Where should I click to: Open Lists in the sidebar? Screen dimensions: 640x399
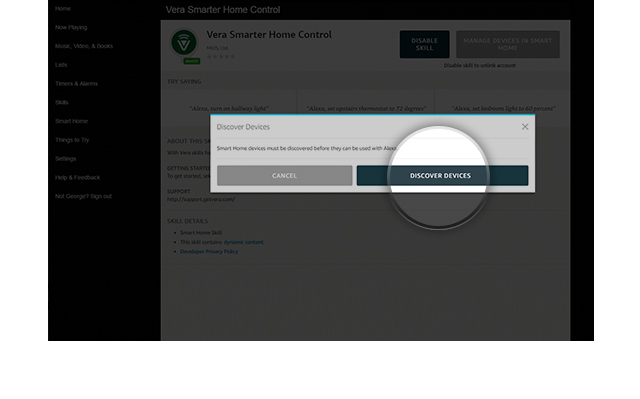point(61,65)
